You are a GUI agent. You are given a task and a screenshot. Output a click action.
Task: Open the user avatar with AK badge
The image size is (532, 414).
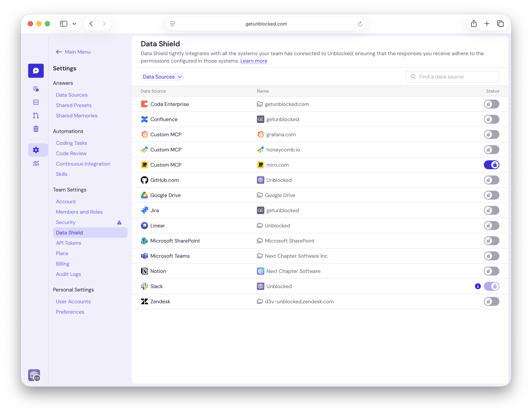pyautogui.click(x=34, y=375)
